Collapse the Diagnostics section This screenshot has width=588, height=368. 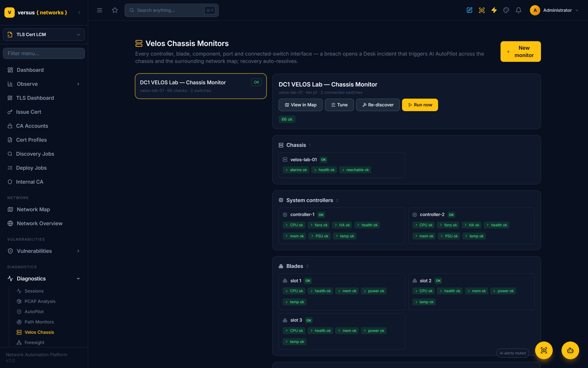(x=78, y=279)
